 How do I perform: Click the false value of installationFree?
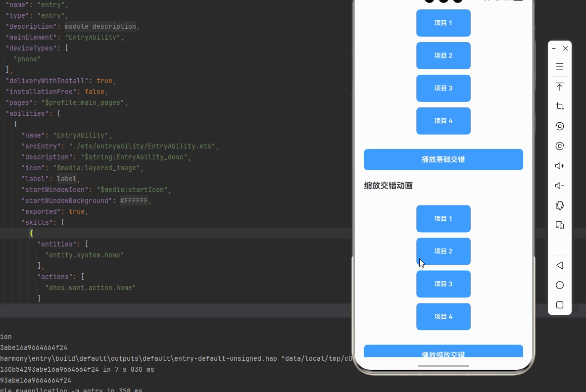tap(94, 92)
